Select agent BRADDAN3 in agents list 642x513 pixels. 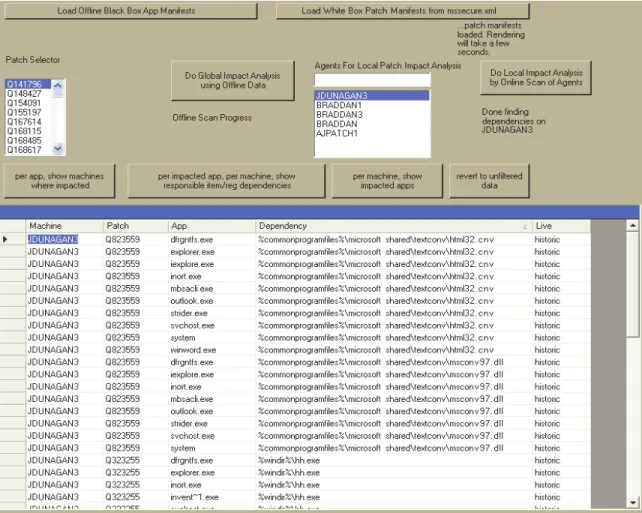click(x=372, y=115)
